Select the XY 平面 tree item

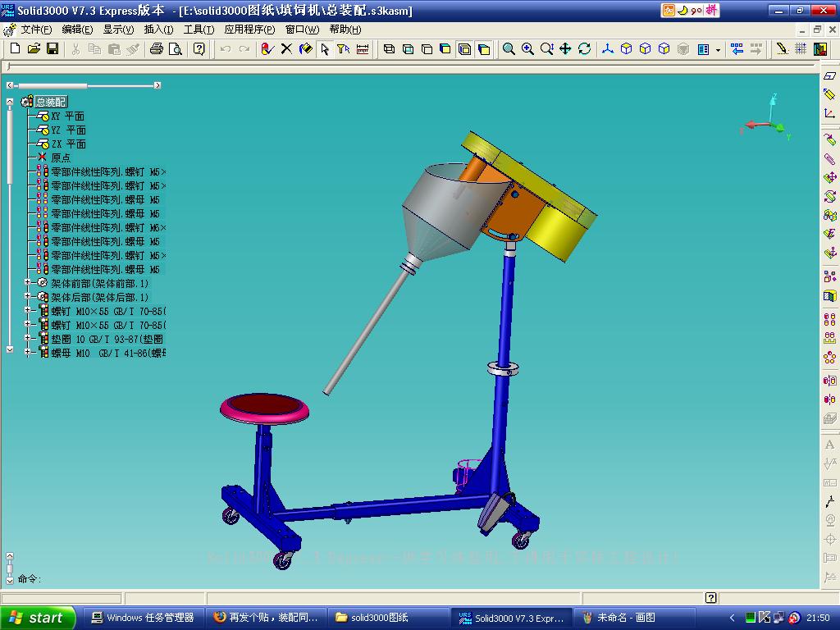click(x=67, y=116)
